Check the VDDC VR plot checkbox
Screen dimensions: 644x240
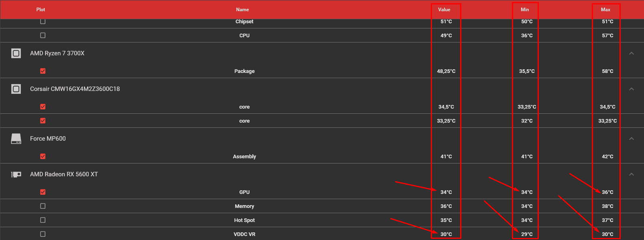pos(43,234)
